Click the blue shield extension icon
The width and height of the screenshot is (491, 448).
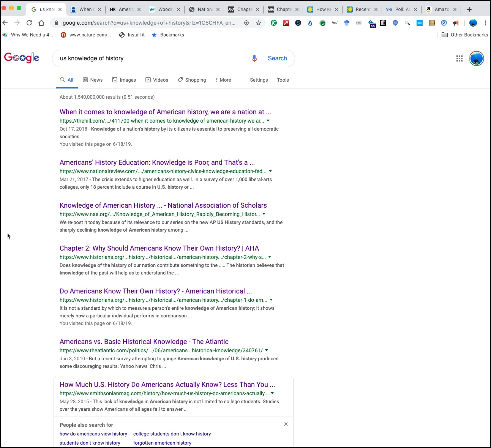point(395,23)
